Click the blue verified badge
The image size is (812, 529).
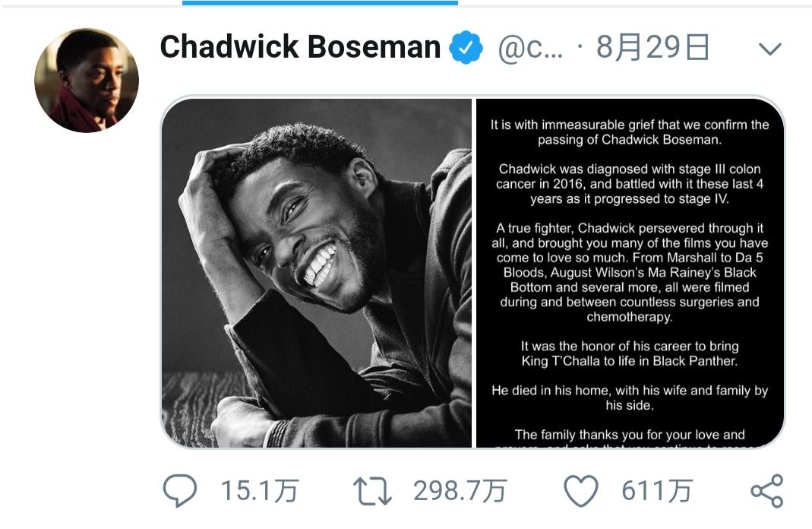[x=466, y=48]
